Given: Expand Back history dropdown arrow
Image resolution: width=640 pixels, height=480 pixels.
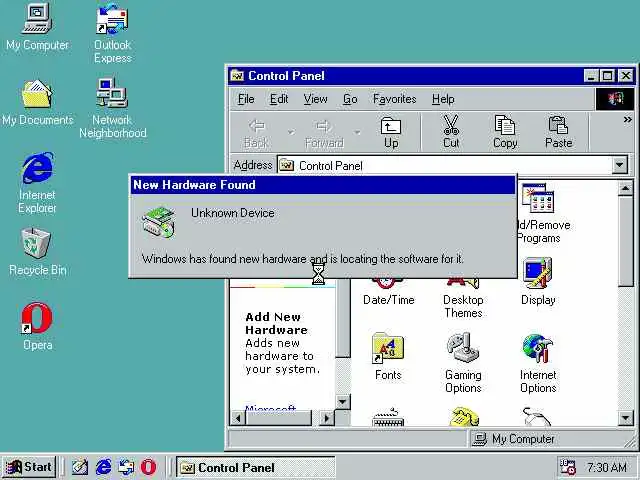Looking at the screenshot, I should pyautogui.click(x=291, y=132).
